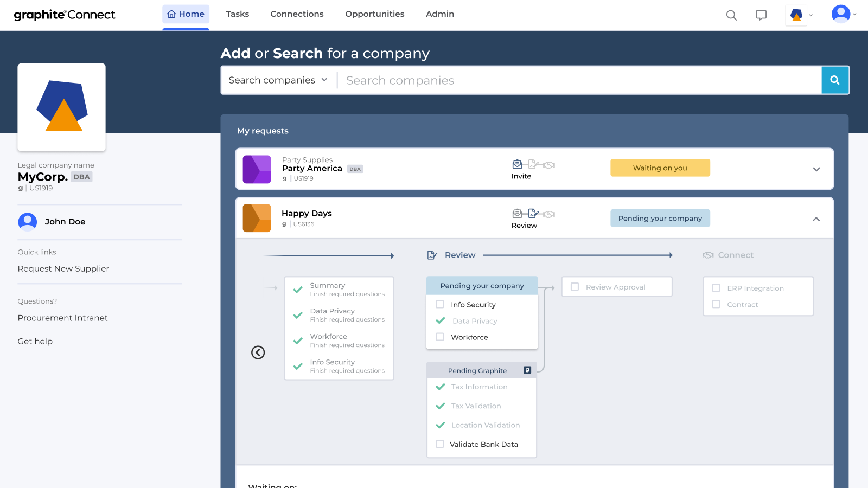The image size is (868, 488).
Task: Toggle the ERP Integration checkbox
Action: click(x=716, y=288)
